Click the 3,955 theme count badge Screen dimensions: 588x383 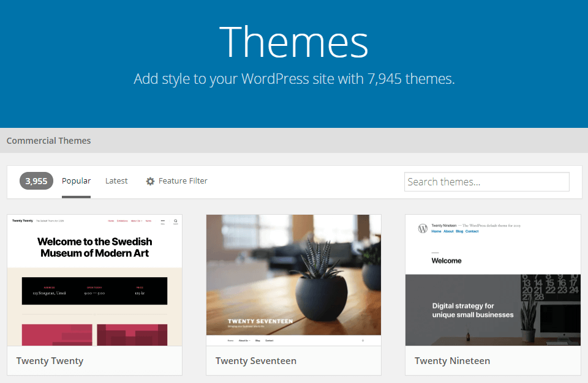(x=36, y=181)
